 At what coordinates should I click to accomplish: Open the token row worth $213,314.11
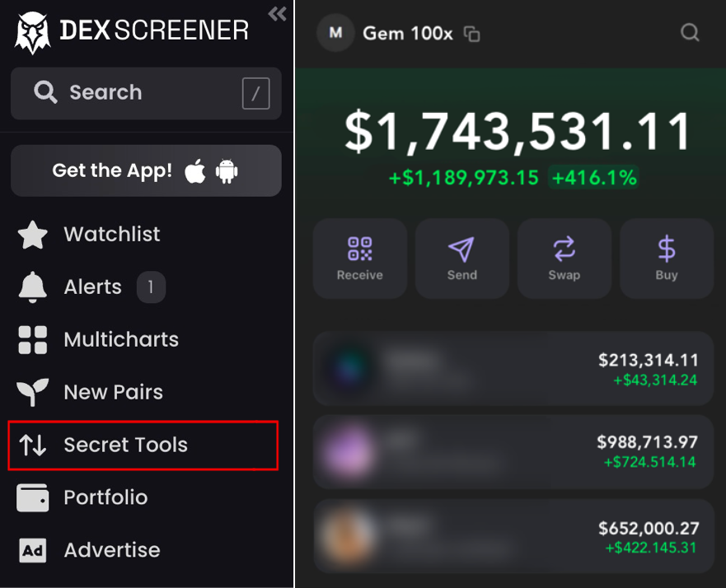[x=513, y=369]
